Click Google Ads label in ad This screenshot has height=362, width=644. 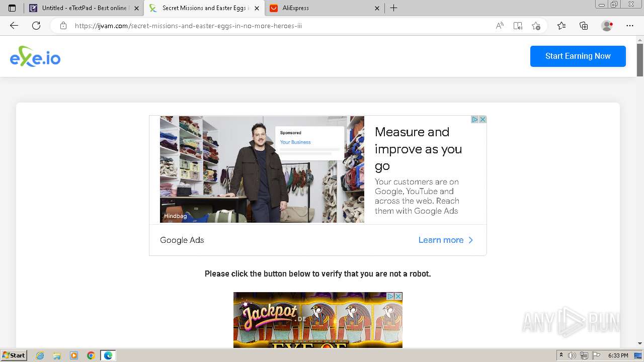tap(182, 240)
